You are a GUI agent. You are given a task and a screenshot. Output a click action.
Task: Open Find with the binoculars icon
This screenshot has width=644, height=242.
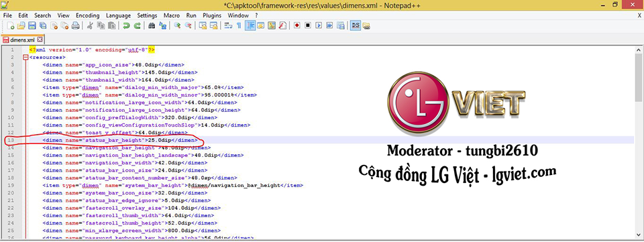pyautogui.click(x=152, y=25)
